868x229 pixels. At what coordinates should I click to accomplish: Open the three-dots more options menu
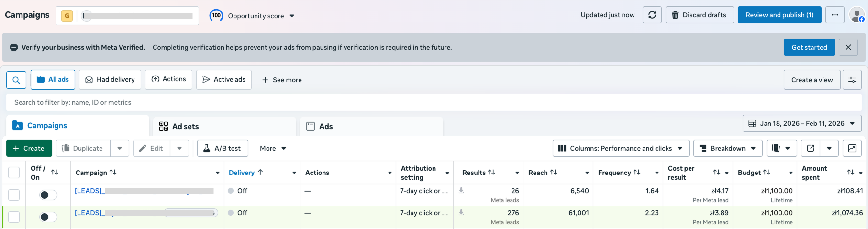tap(835, 15)
